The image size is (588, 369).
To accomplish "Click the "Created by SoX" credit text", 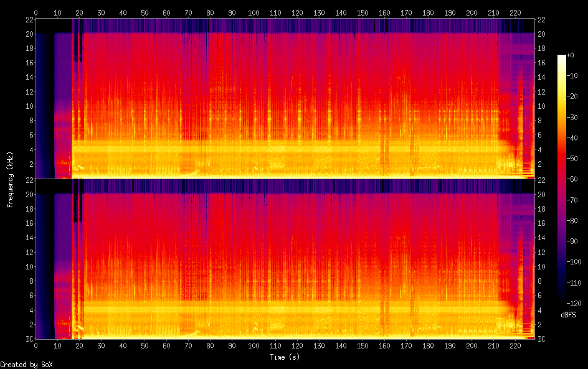I will (x=26, y=365).
